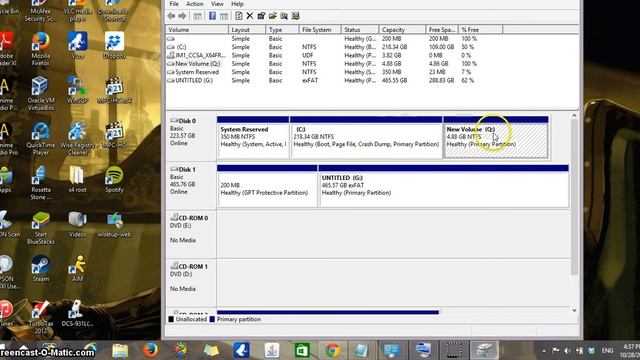
Task: Click the Rosetta Stone desktop icon
Action: click(x=40, y=183)
